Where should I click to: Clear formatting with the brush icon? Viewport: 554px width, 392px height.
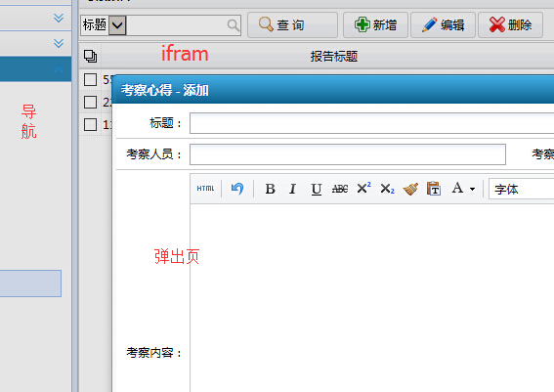point(410,189)
